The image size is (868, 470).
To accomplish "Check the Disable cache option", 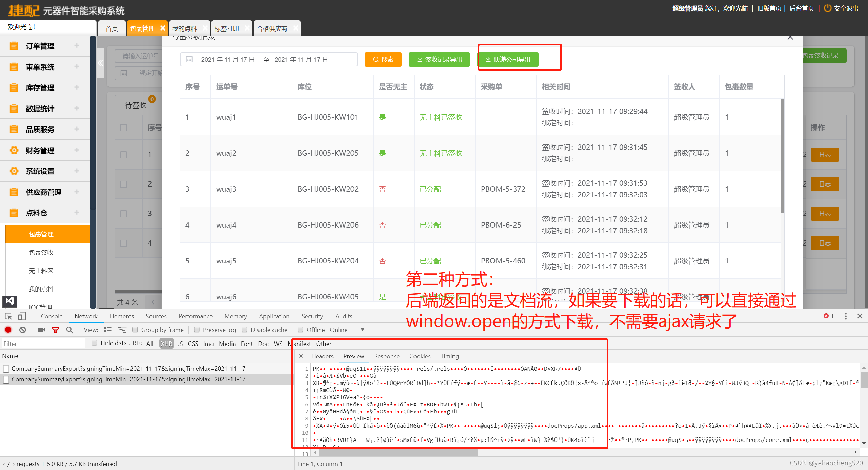I will tap(244, 330).
